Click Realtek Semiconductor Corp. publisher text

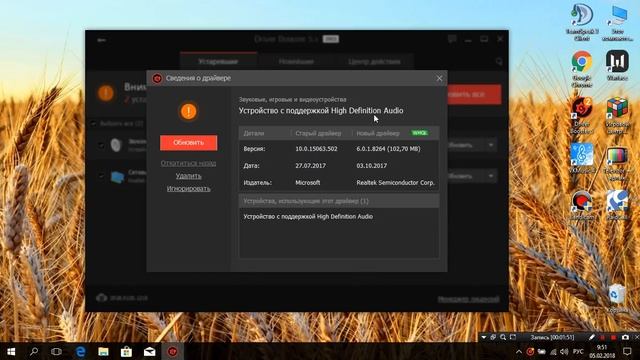tap(395, 183)
